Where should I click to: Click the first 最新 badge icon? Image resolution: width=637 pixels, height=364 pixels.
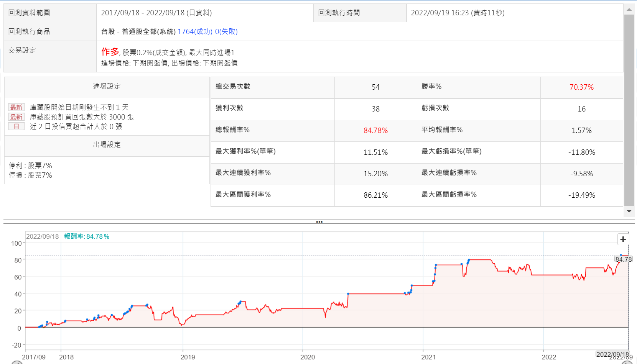tap(16, 107)
